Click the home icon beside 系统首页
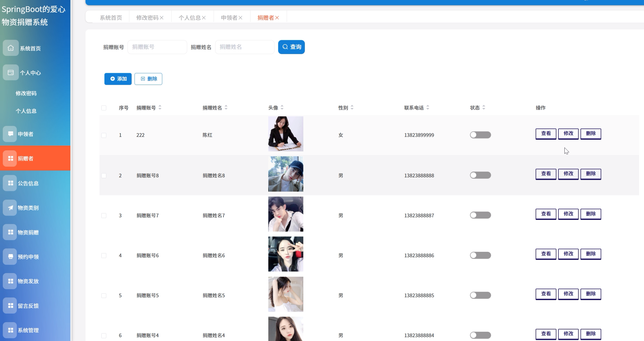The height and width of the screenshot is (341, 644). 11,48
